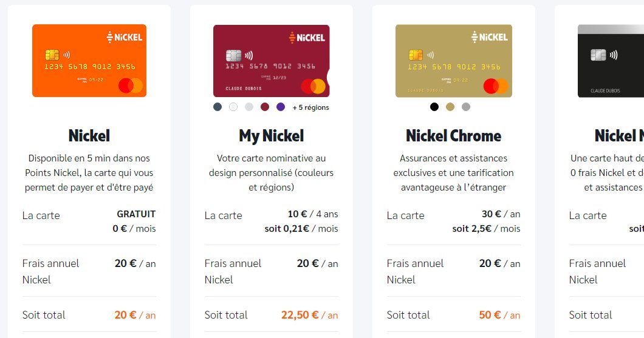Open the "+ 5 régions" design options
Image resolution: width=644 pixels, height=338 pixels.
pyautogui.click(x=310, y=107)
